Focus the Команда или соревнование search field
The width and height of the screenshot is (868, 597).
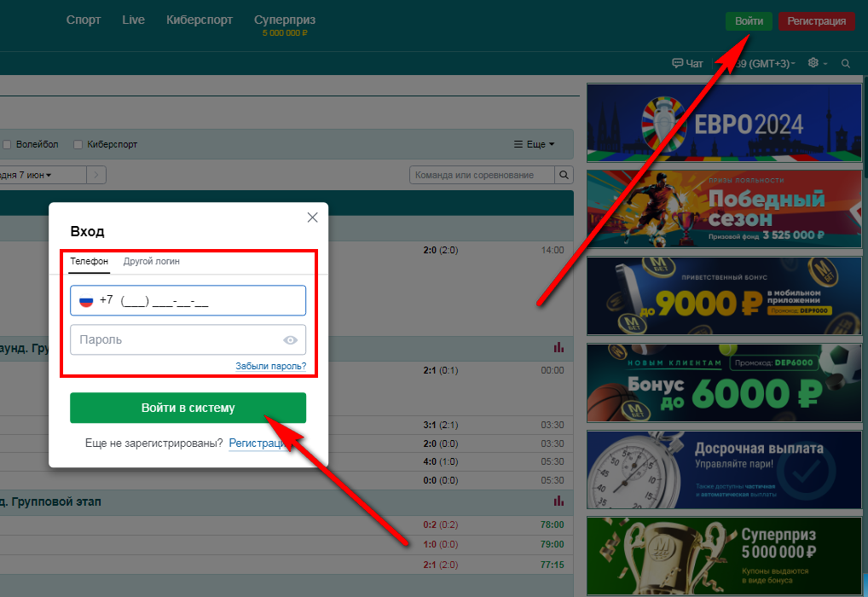[x=482, y=175]
